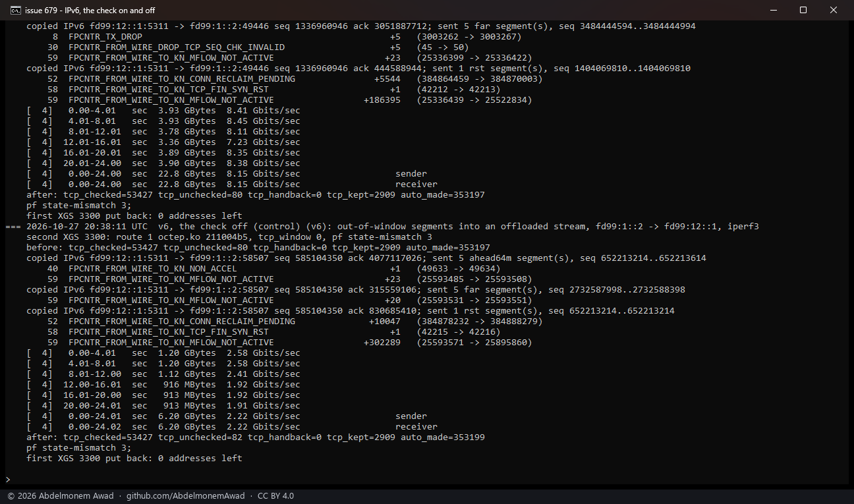Select the FPCNTR_TX_DROP counter name
854x504 pixels.
tap(105, 37)
